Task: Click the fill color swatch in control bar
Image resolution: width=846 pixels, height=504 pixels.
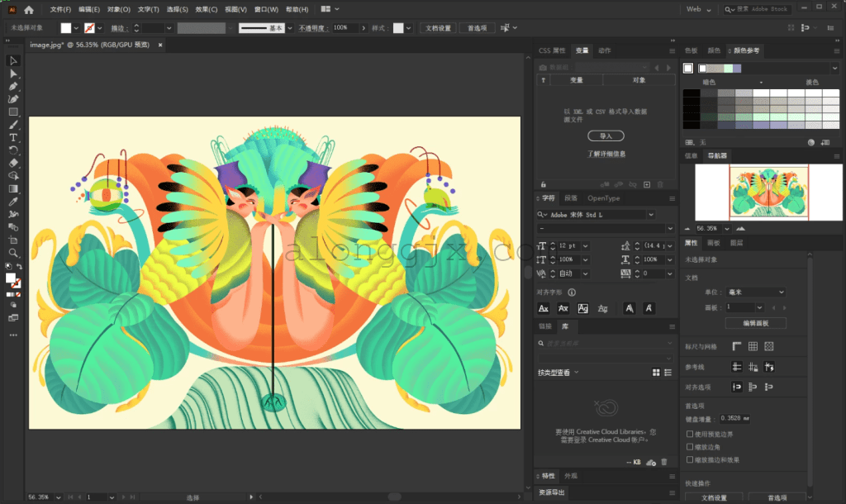Action: click(x=66, y=27)
